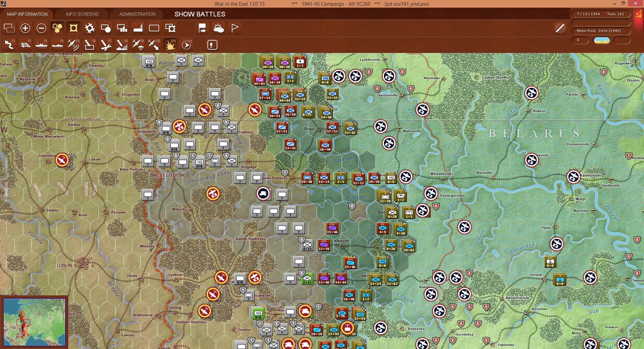
Task: Select the 44=44 unit stack
Action: pyautogui.click(x=284, y=96)
